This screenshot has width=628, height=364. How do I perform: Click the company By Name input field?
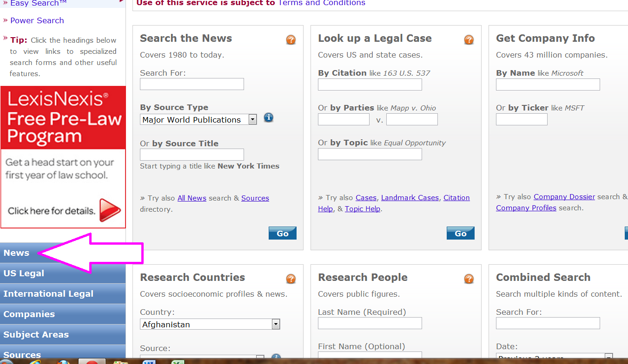click(548, 84)
